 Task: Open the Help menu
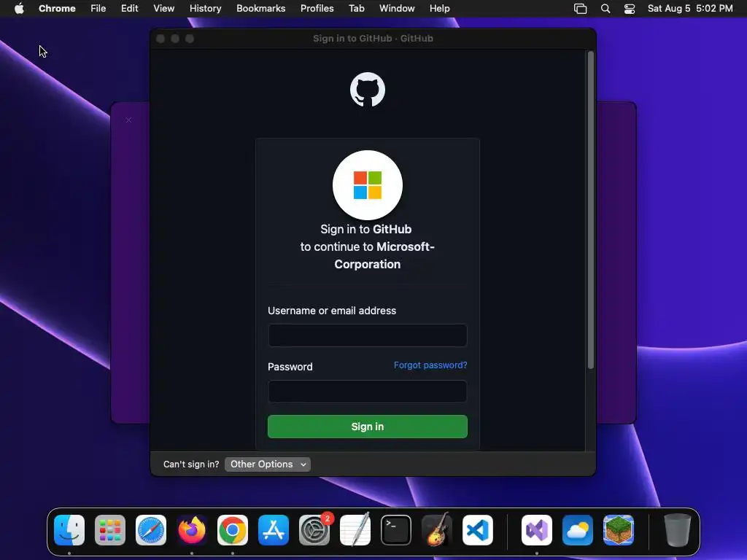(x=439, y=8)
